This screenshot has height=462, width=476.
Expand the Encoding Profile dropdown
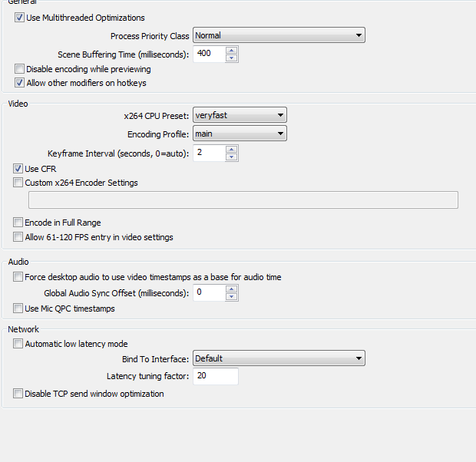pyautogui.click(x=240, y=134)
